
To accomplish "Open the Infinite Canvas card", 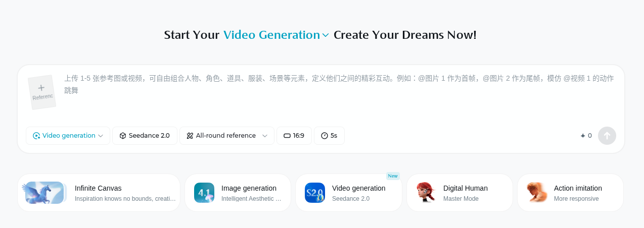I will (99, 193).
